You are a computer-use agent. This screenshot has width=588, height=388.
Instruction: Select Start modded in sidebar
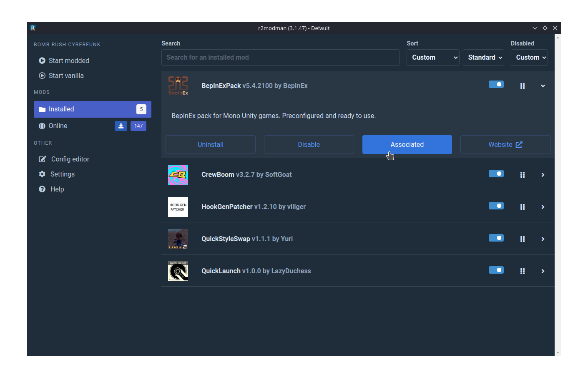(93, 60)
